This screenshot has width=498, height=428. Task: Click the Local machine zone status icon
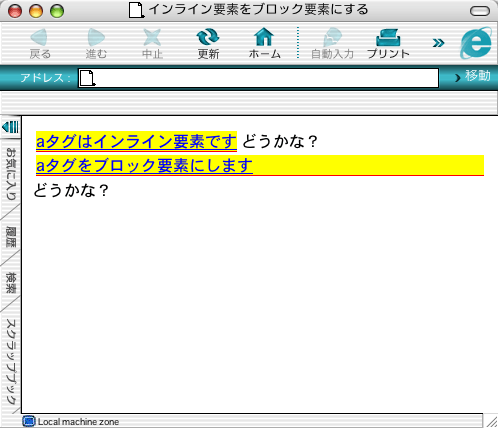click(29, 421)
